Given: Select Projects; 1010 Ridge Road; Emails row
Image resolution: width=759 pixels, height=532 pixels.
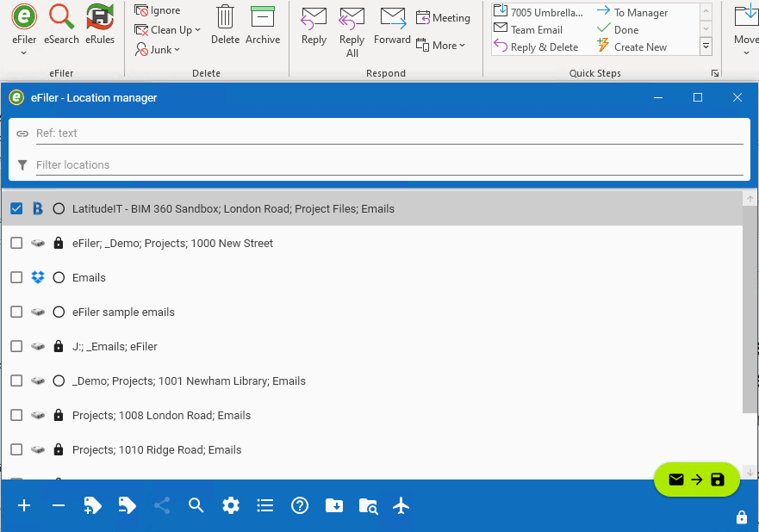Looking at the screenshot, I should click(x=372, y=449).
